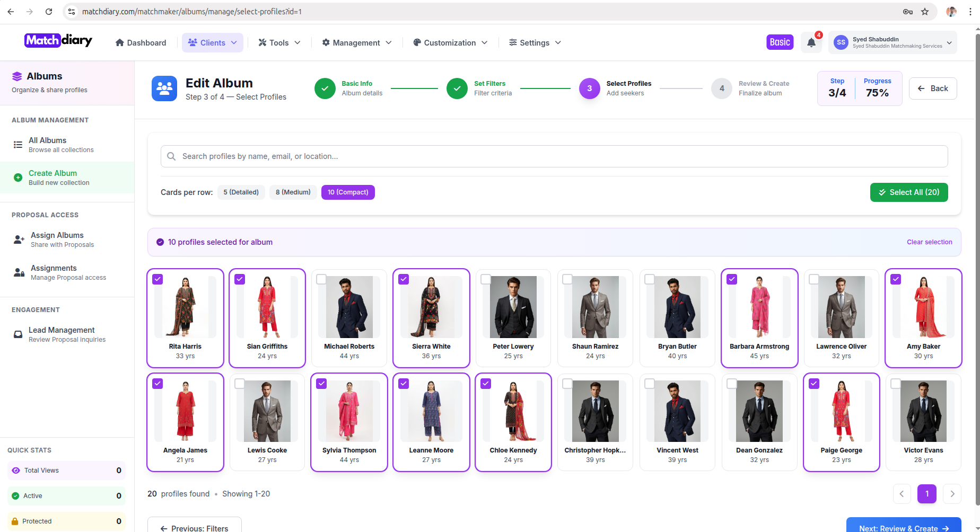Open the Tools dropdown menu
980x532 pixels.
(279, 43)
